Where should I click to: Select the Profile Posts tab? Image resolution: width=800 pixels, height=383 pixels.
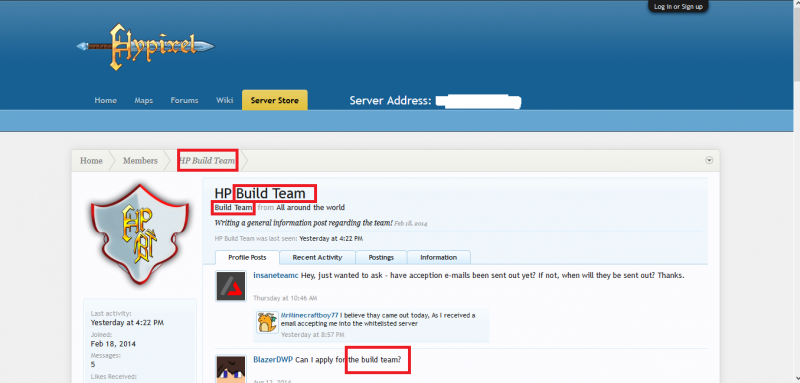pos(247,258)
